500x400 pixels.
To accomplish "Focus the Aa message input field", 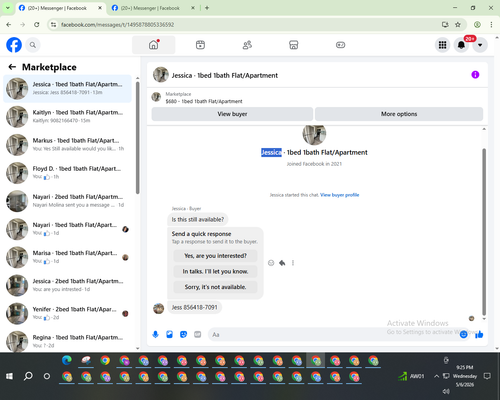I will [333, 334].
